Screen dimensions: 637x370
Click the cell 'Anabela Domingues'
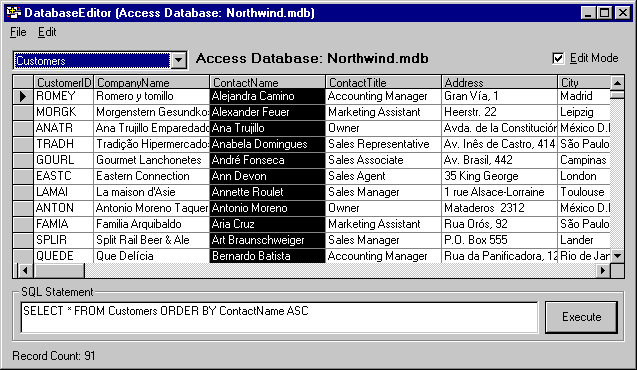click(267, 144)
